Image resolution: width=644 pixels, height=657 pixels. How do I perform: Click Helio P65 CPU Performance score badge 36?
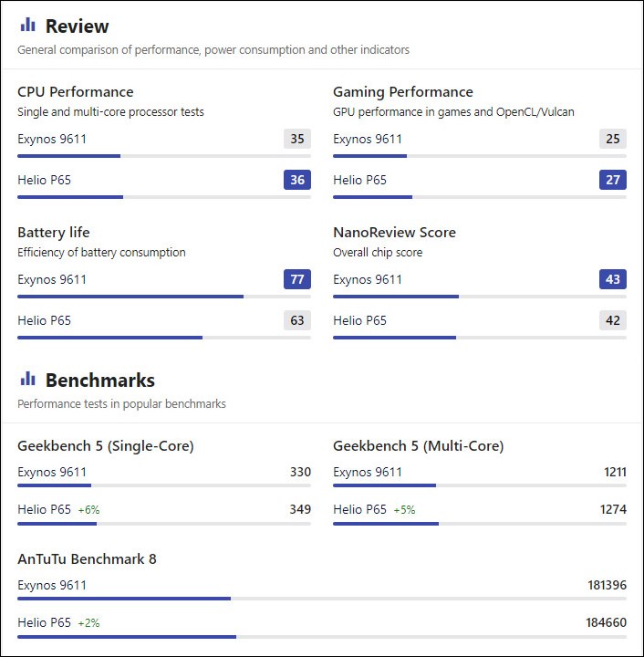click(x=297, y=180)
